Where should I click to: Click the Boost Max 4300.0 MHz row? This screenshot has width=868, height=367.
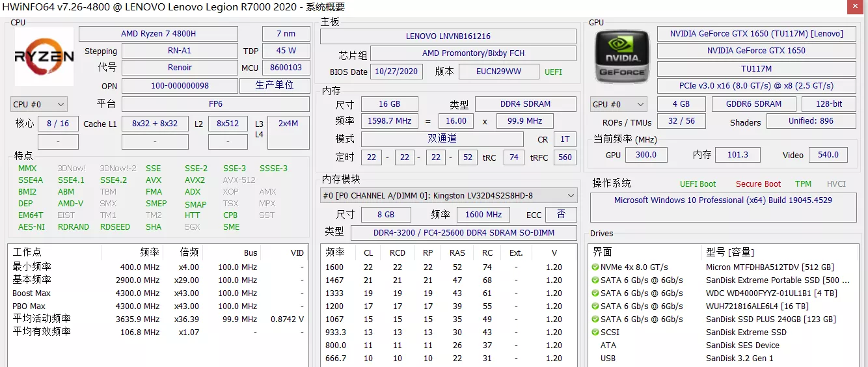157,293
